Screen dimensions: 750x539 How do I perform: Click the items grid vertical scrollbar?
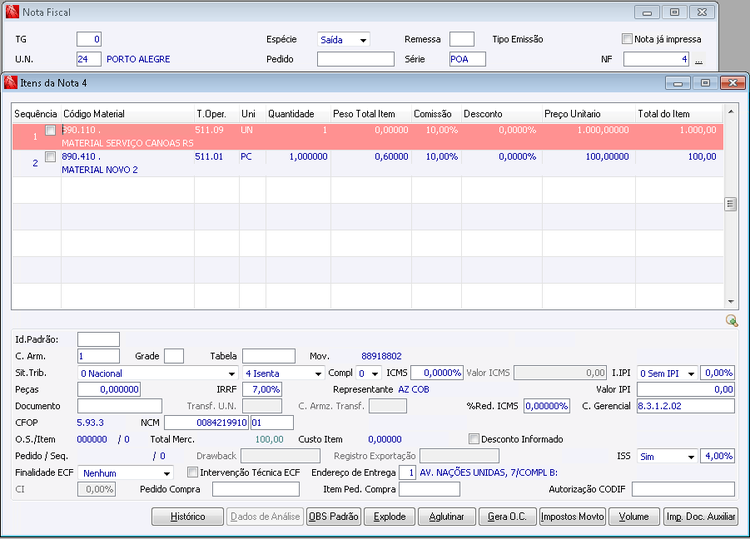coord(730,204)
